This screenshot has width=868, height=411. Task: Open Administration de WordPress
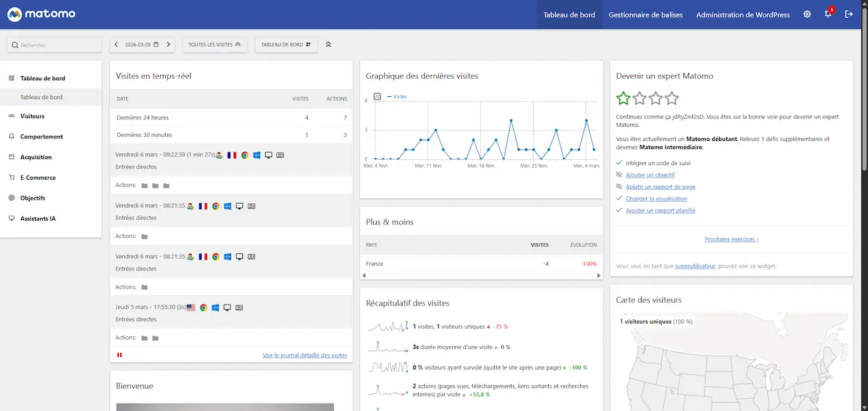click(743, 14)
